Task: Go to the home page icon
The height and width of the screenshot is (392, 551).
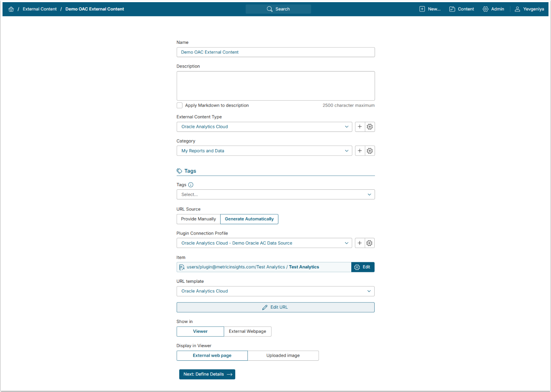Action: [x=11, y=9]
